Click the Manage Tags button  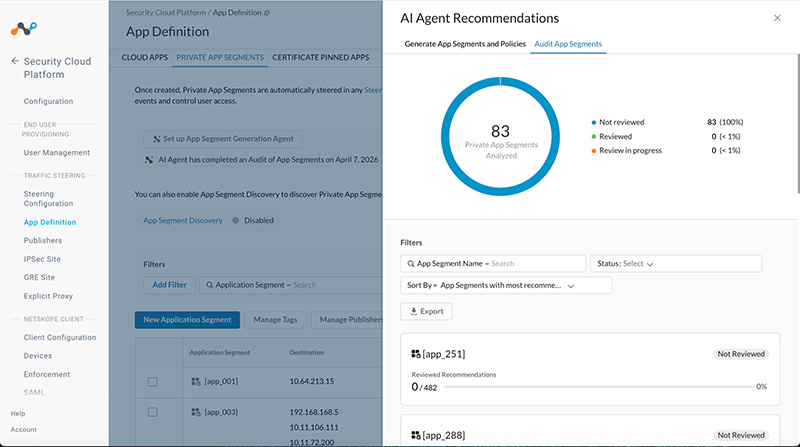(x=275, y=319)
